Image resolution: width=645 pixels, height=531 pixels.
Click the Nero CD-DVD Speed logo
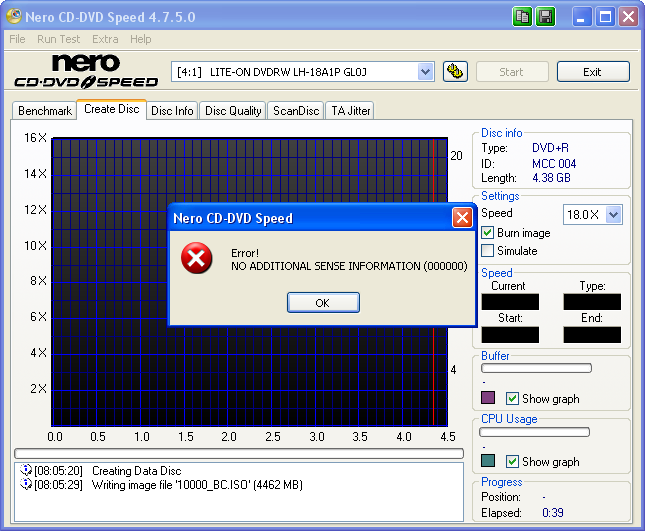click(86, 71)
